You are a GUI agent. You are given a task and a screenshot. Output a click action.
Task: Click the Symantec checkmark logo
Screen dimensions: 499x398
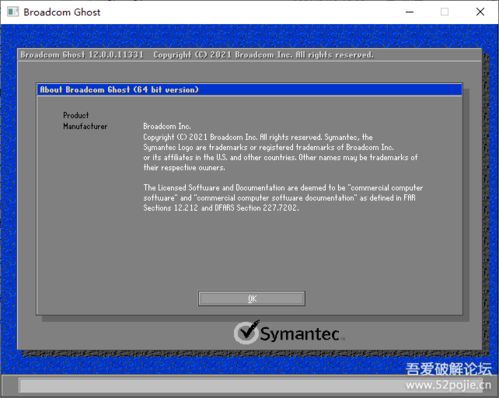[x=247, y=332]
